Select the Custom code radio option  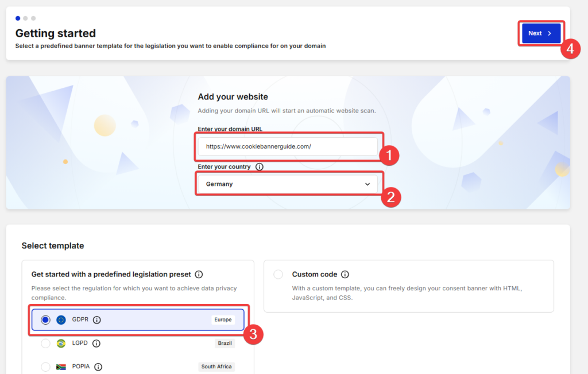278,274
